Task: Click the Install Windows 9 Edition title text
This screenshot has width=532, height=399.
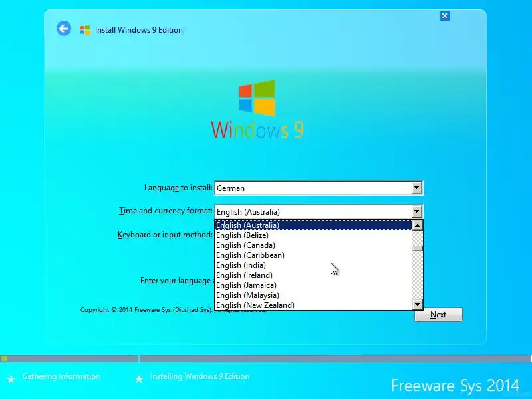Action: click(x=139, y=30)
